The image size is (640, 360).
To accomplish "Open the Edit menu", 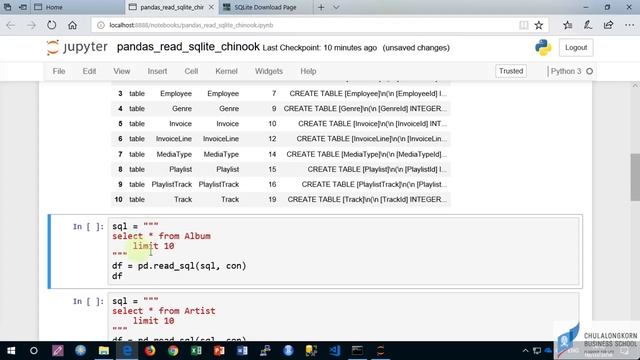I will 89,71.
